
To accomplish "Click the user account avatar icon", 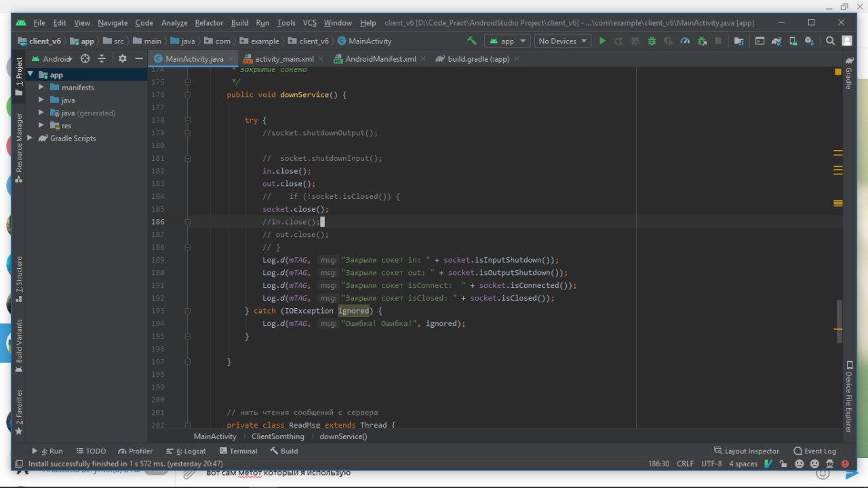I will click(x=846, y=41).
